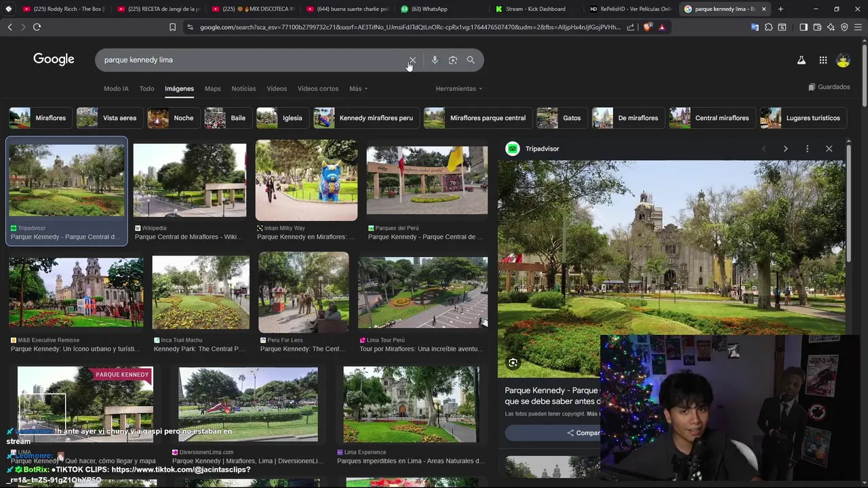Image resolution: width=868 pixels, height=488 pixels.
Task: Switch to the Videos cortos tab
Action: [318, 89]
